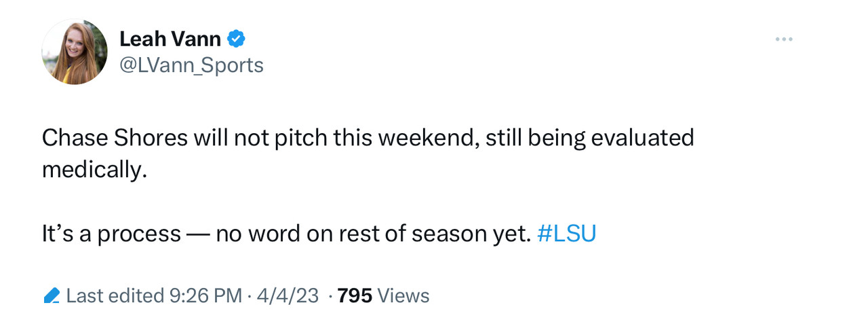Screen dimensions: 868x326
Task: Click the phrase "It's a process"
Action: click(111, 234)
